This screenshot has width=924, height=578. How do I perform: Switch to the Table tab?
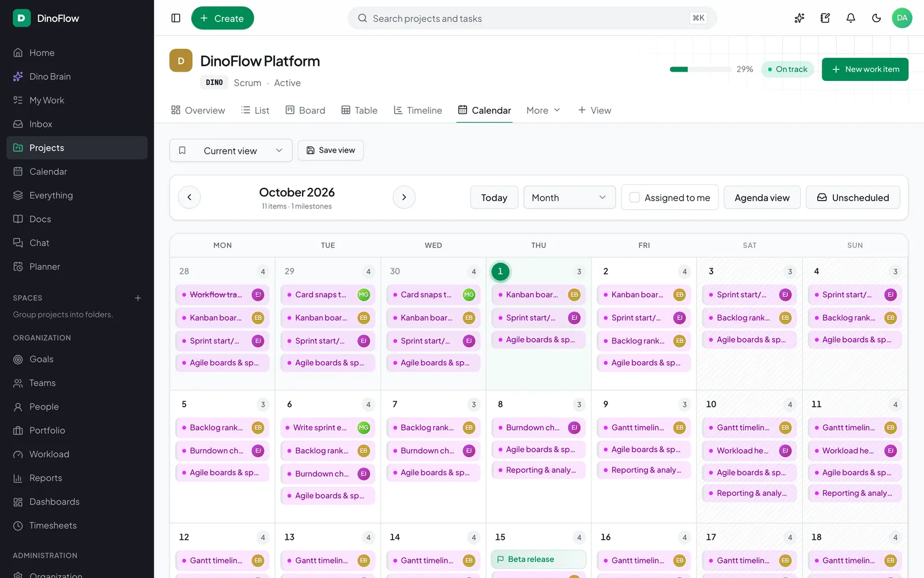[x=359, y=110]
